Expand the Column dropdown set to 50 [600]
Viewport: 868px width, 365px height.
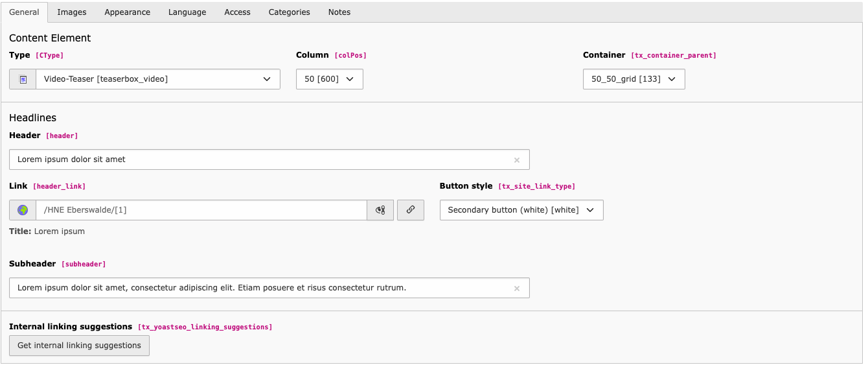(329, 79)
